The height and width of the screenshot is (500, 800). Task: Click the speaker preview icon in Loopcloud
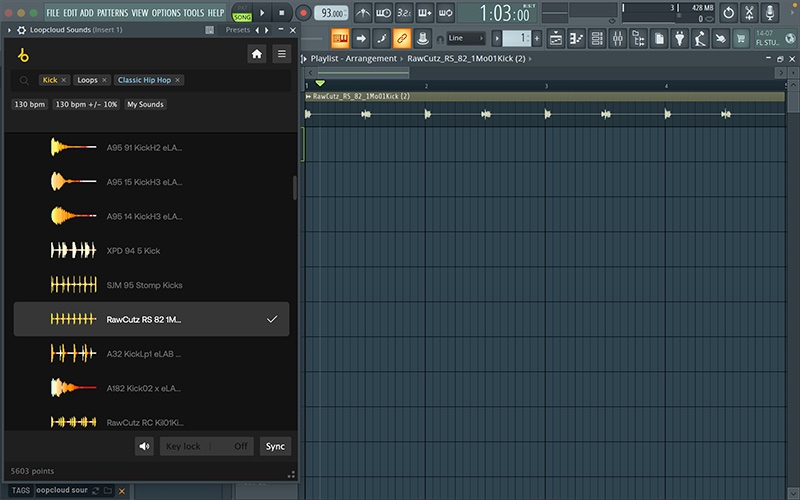click(x=145, y=446)
